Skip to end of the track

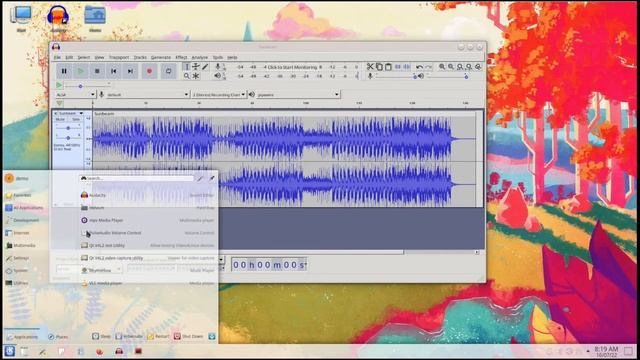(x=130, y=71)
